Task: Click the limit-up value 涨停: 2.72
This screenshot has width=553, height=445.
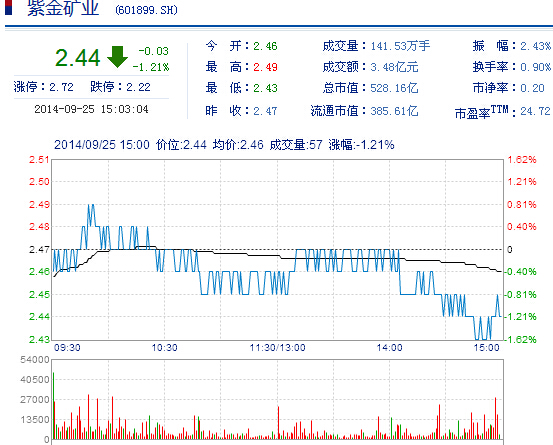Action: coord(44,87)
